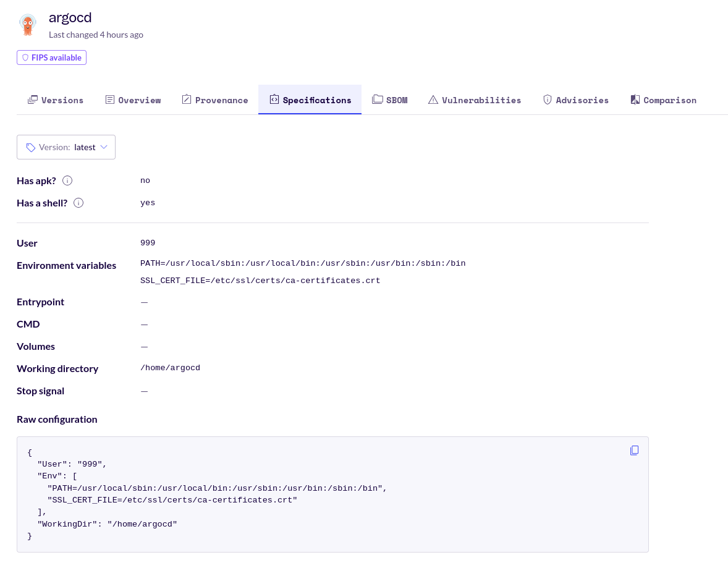Click the Versions stacked layers icon
Screen dimensions: 728x568
point(33,99)
